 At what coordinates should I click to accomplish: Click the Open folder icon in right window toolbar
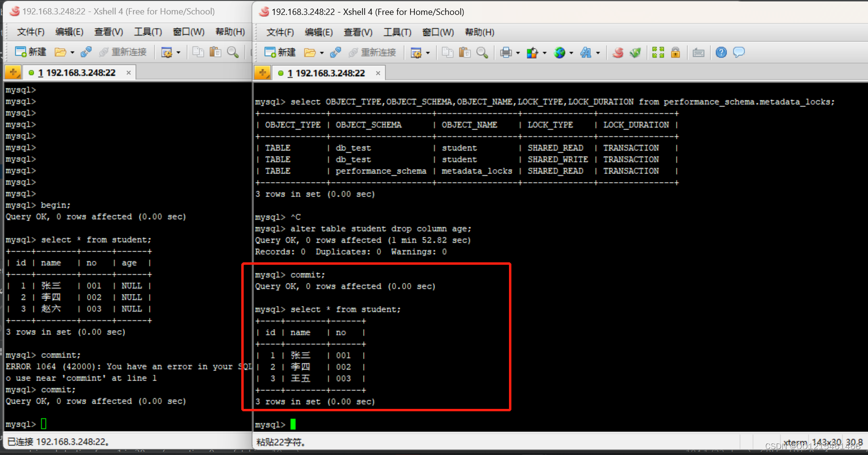[x=310, y=52]
